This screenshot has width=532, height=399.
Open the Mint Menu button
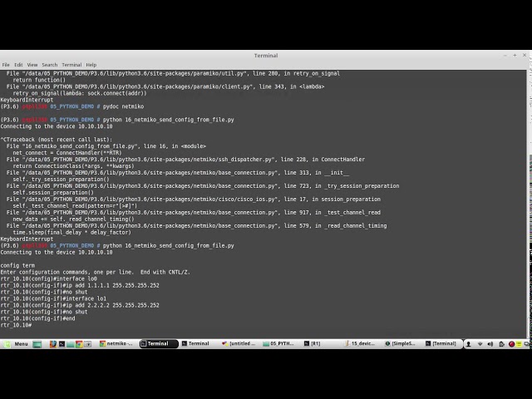click(16, 343)
